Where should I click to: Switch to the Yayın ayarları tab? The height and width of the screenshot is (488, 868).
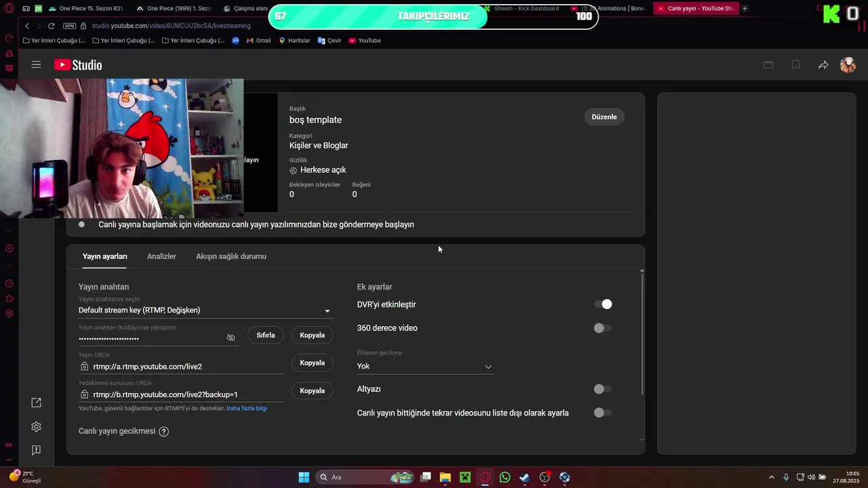click(x=104, y=256)
